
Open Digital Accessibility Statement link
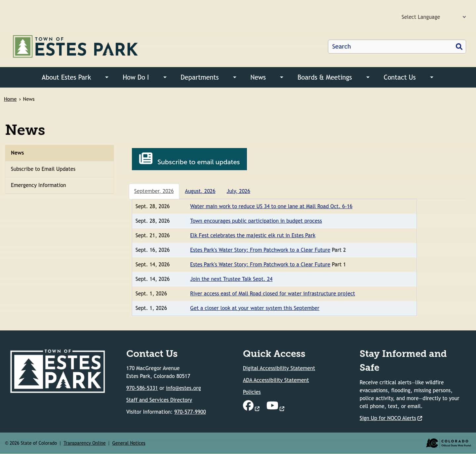[279, 368]
